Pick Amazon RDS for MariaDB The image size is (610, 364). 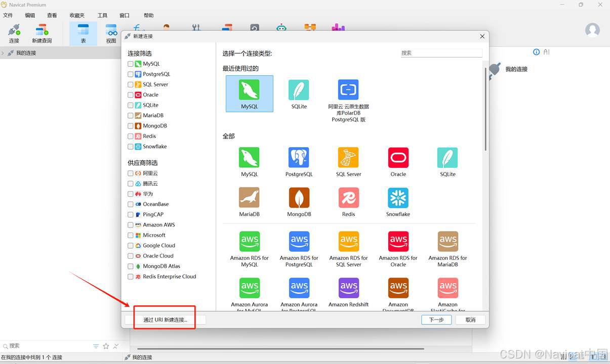(448, 249)
